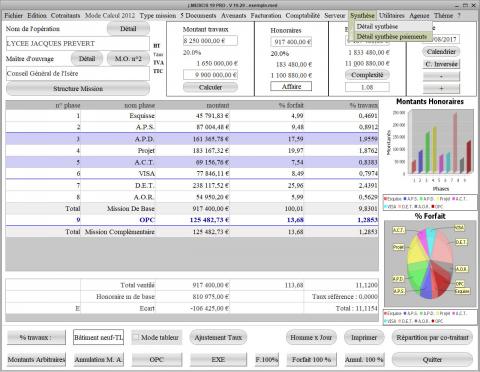Click the plus button under C. Inversée

(x=441, y=89)
